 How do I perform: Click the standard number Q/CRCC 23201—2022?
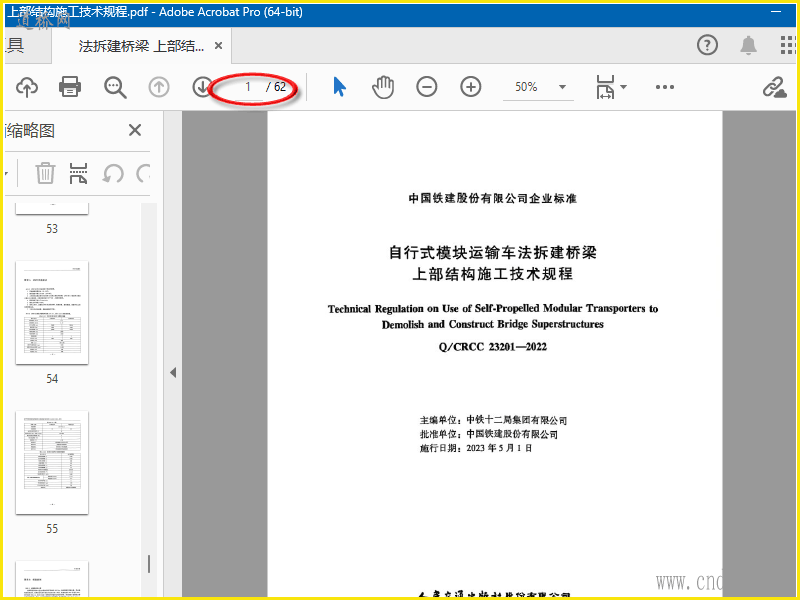[x=492, y=347]
